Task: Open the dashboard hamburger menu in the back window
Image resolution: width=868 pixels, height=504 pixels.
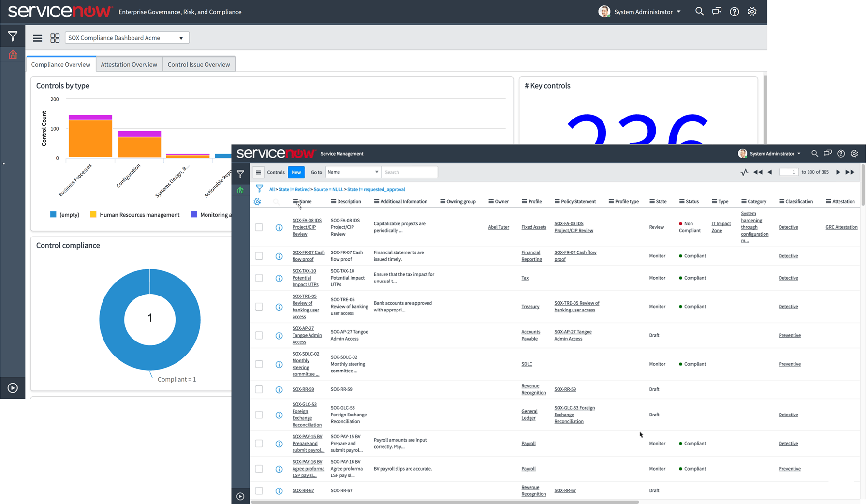Action: point(37,38)
